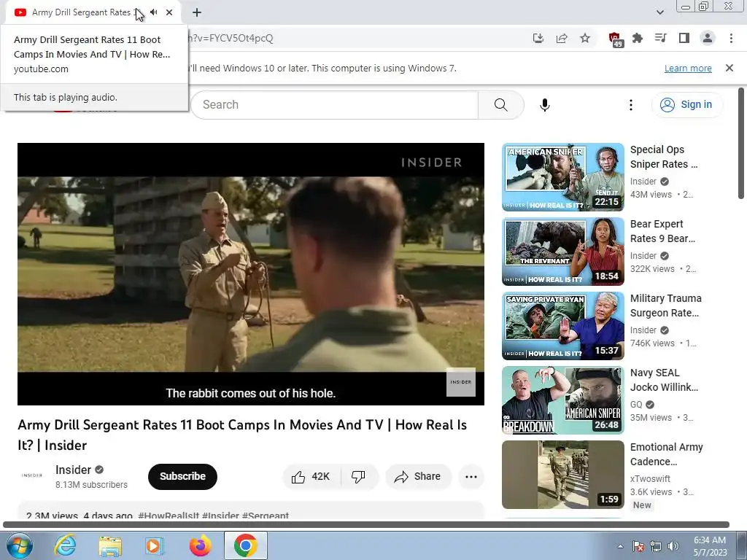Click the install/download page icon in address bar

(x=538, y=38)
